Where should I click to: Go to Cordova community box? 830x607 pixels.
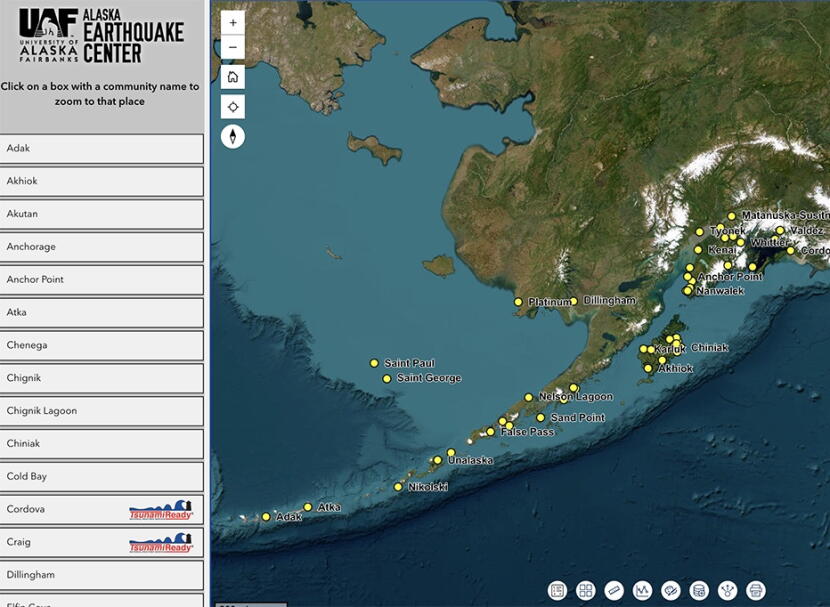tap(101, 510)
